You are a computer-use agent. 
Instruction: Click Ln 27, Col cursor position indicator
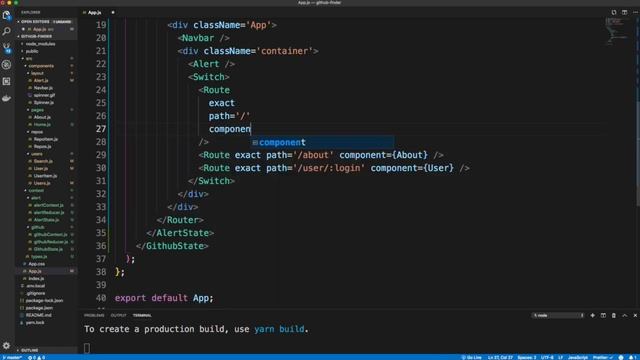(500, 358)
